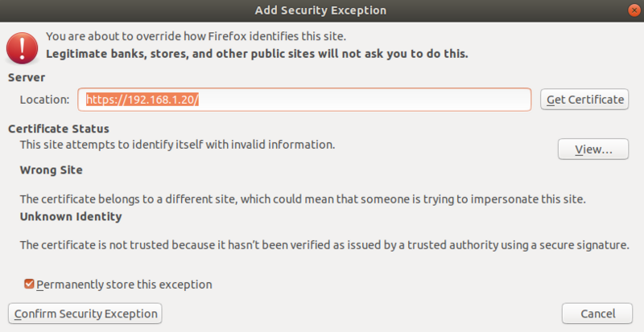Image resolution: width=644 pixels, height=332 pixels.
Task: Click the red exclamation warning icon
Action: 23,48
